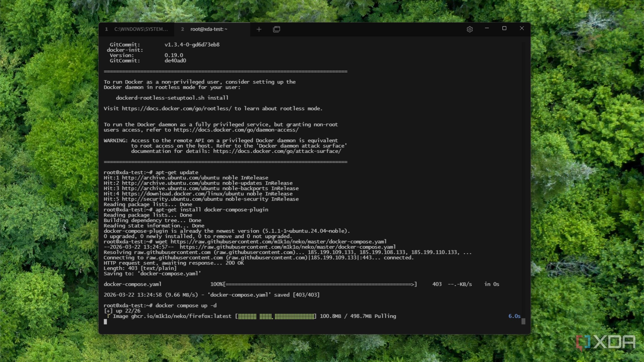Click the '0.19.0' version value
644x362 pixels.
point(174,55)
